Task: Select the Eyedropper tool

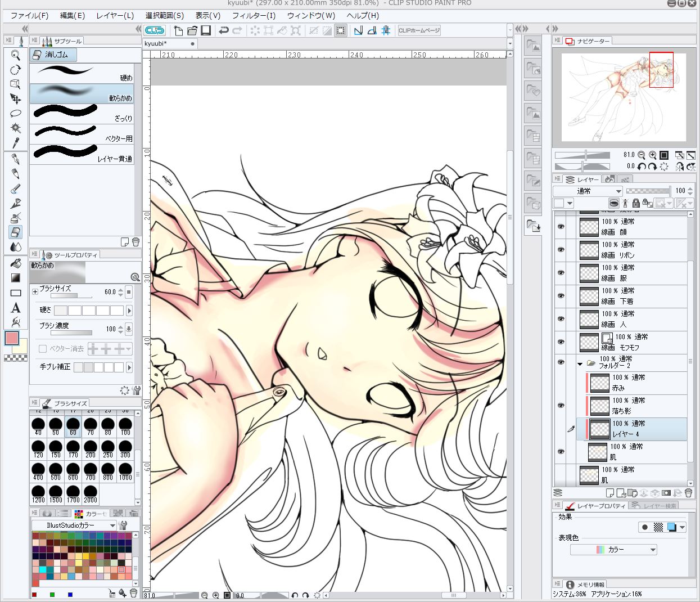Action: [16, 142]
